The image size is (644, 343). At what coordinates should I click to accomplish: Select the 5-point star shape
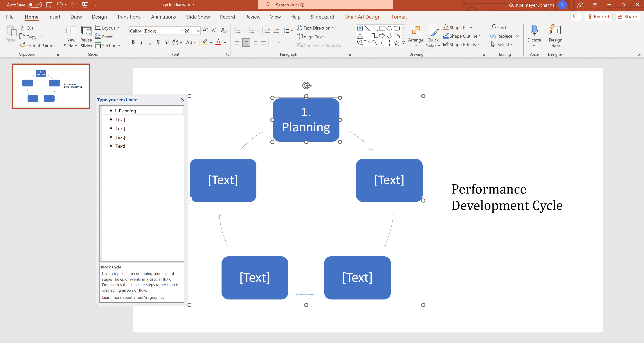click(397, 43)
